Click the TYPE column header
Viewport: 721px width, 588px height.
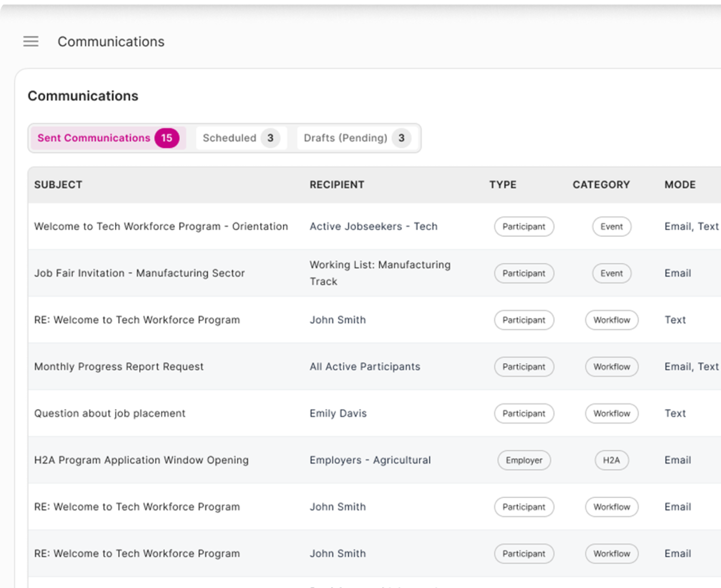(503, 185)
